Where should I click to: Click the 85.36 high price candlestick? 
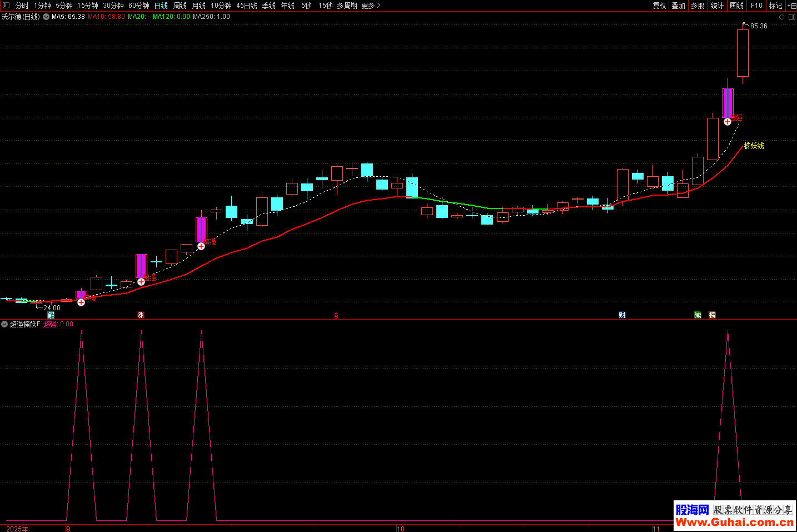[x=743, y=53]
